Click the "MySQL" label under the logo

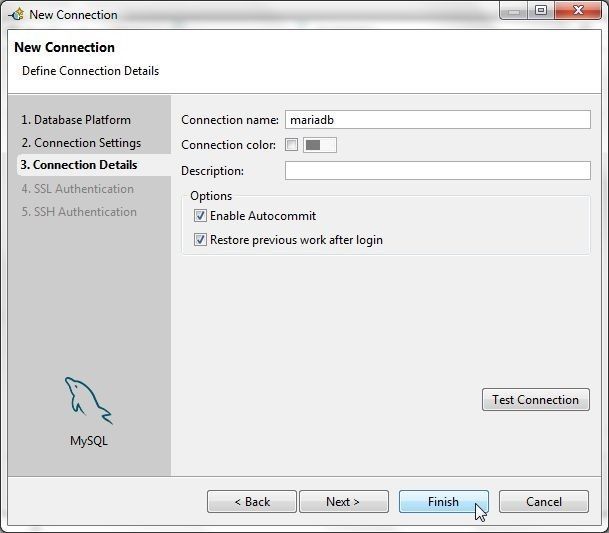pos(89,441)
